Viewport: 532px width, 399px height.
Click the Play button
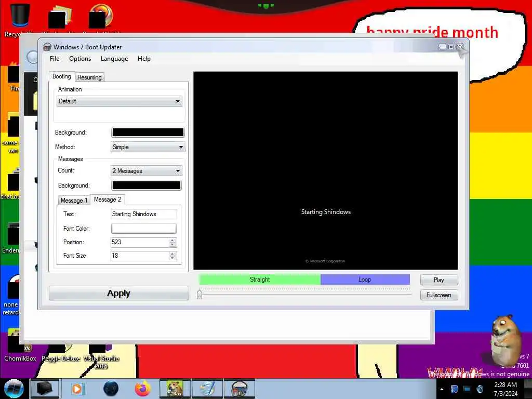pyautogui.click(x=439, y=280)
